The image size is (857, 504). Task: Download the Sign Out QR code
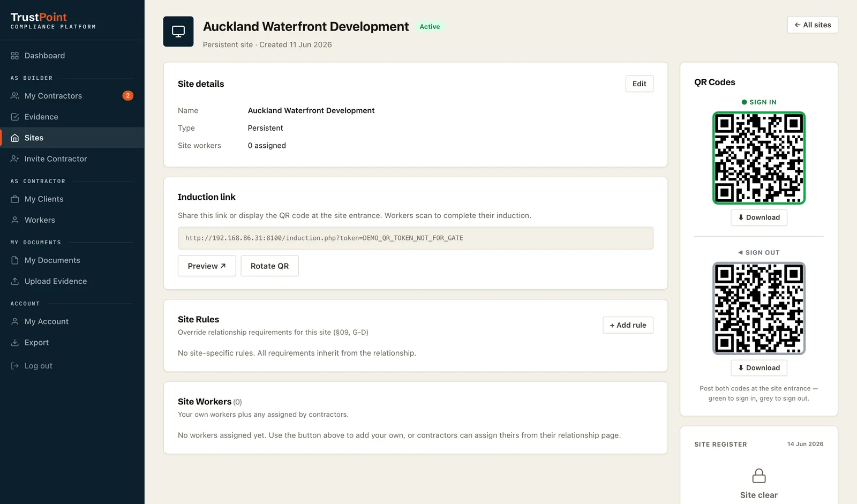coord(759,368)
